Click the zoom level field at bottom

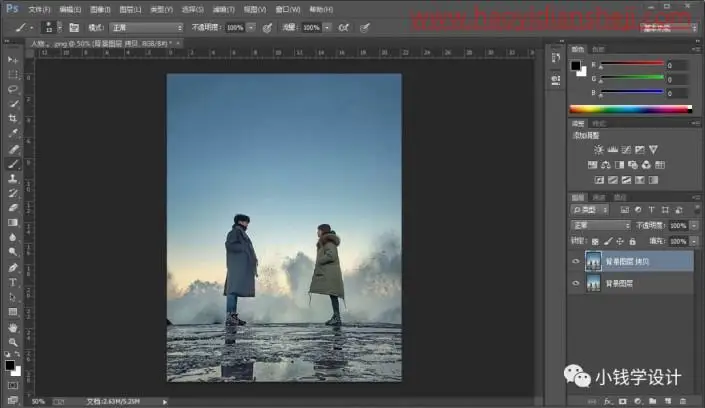(x=39, y=401)
